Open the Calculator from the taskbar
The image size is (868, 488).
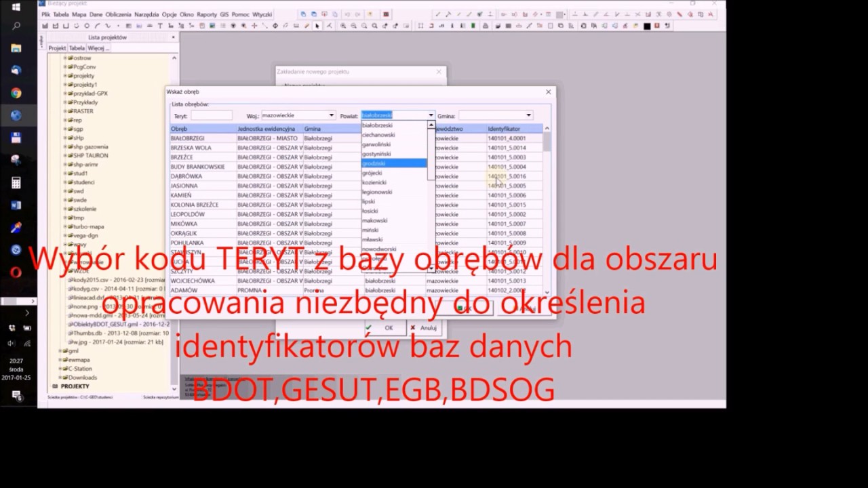pos(16,182)
